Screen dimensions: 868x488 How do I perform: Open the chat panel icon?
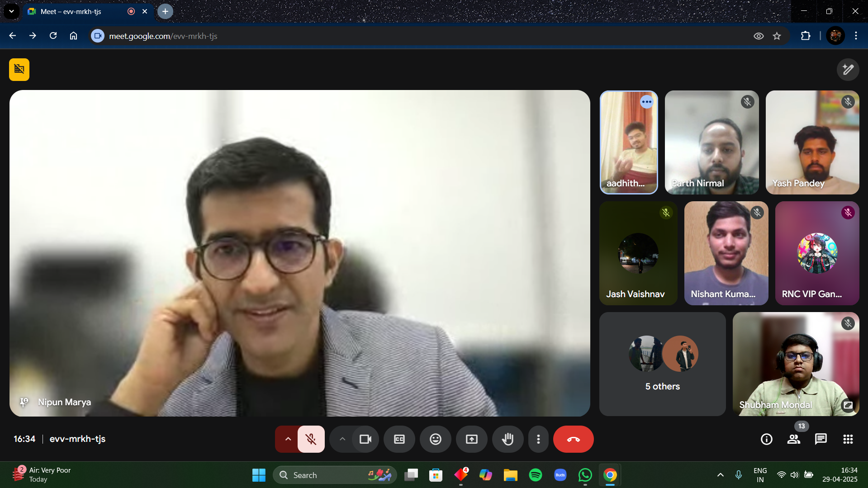(x=821, y=439)
